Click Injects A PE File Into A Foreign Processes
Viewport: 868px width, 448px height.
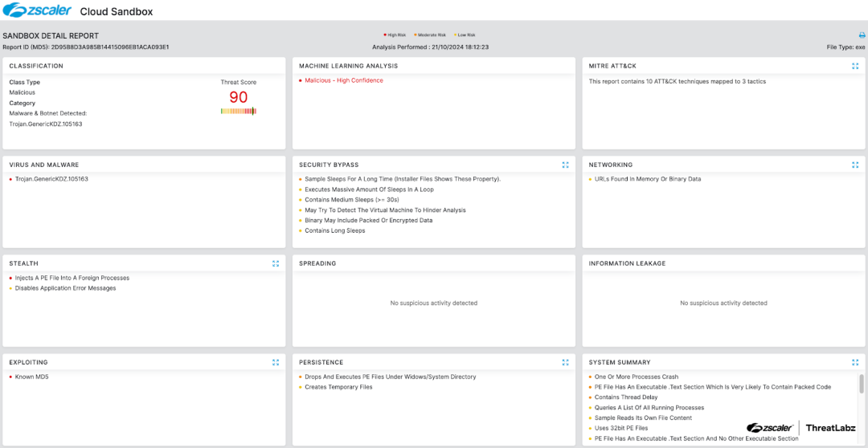pos(72,278)
